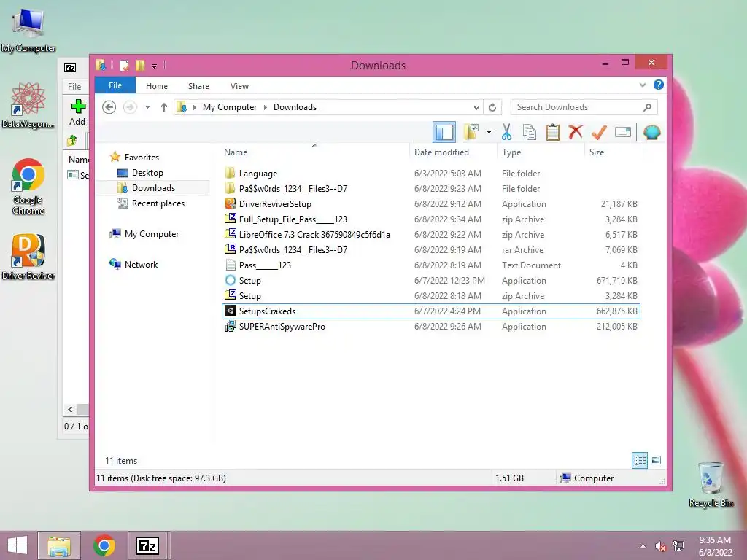Click the muted volume tray icon
Screen dimensions: 747x560
[x=660, y=546]
